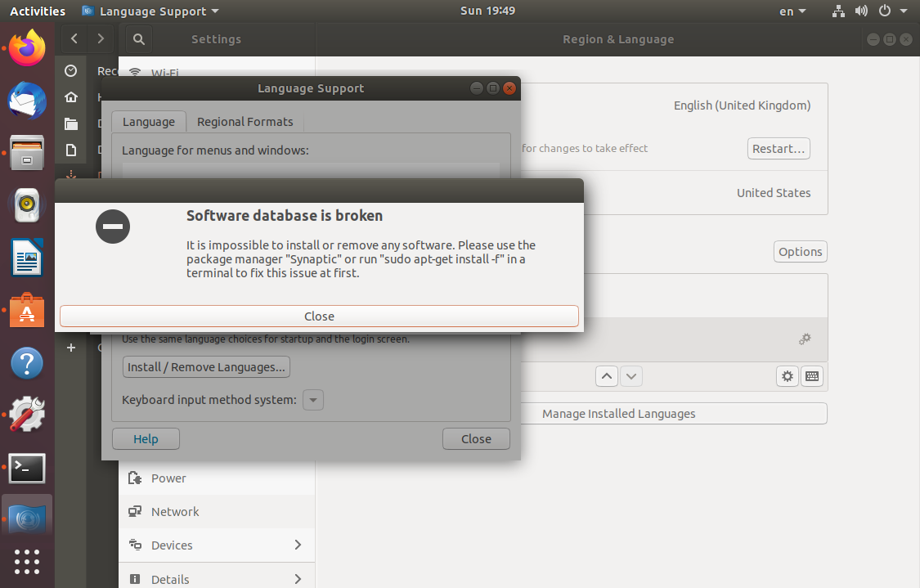Click Other Locations plus icon in sidebar

[x=71, y=348]
